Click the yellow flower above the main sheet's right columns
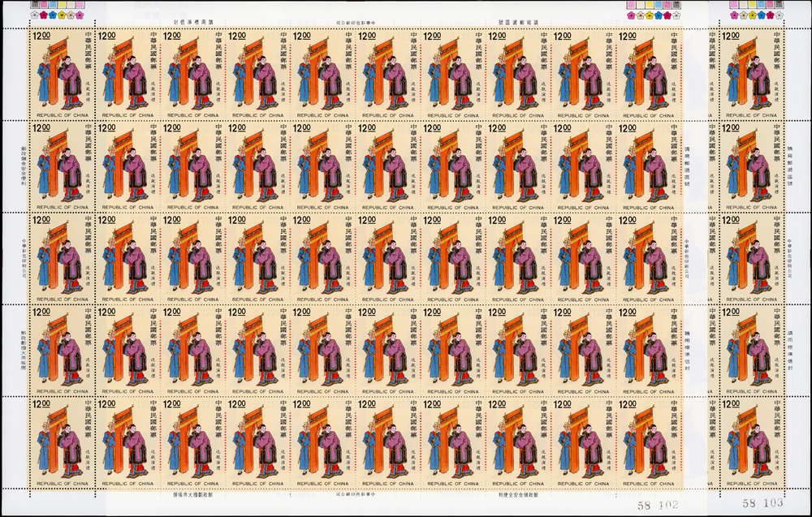 pyautogui.click(x=650, y=15)
